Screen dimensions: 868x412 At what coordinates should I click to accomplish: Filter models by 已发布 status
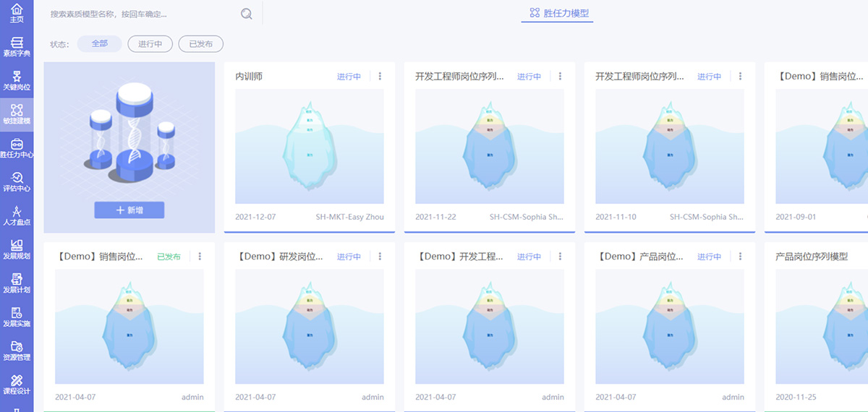tap(200, 44)
